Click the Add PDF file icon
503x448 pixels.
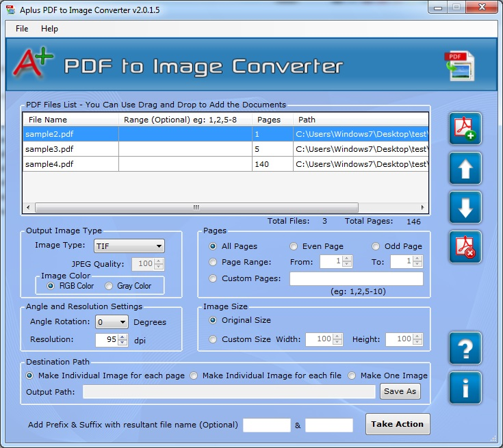click(465, 129)
